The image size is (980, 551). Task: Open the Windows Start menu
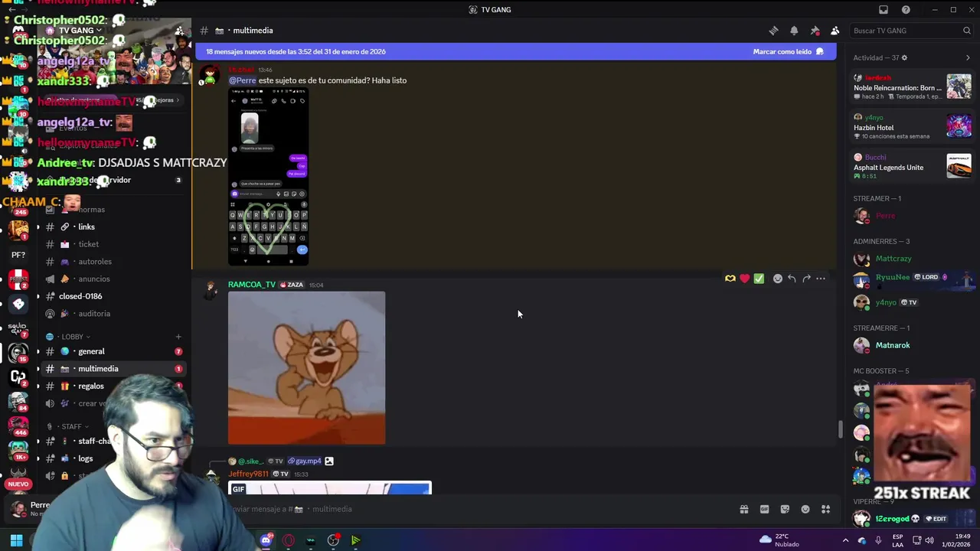point(16,540)
